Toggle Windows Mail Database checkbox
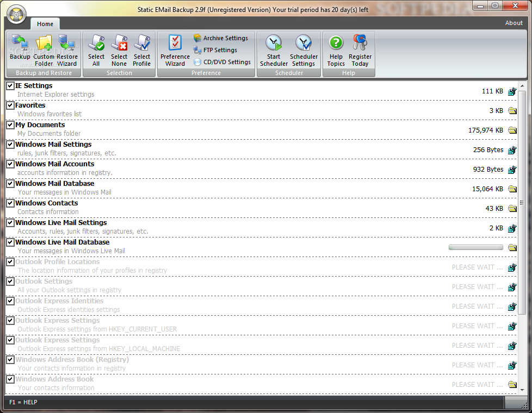 (x=10, y=184)
